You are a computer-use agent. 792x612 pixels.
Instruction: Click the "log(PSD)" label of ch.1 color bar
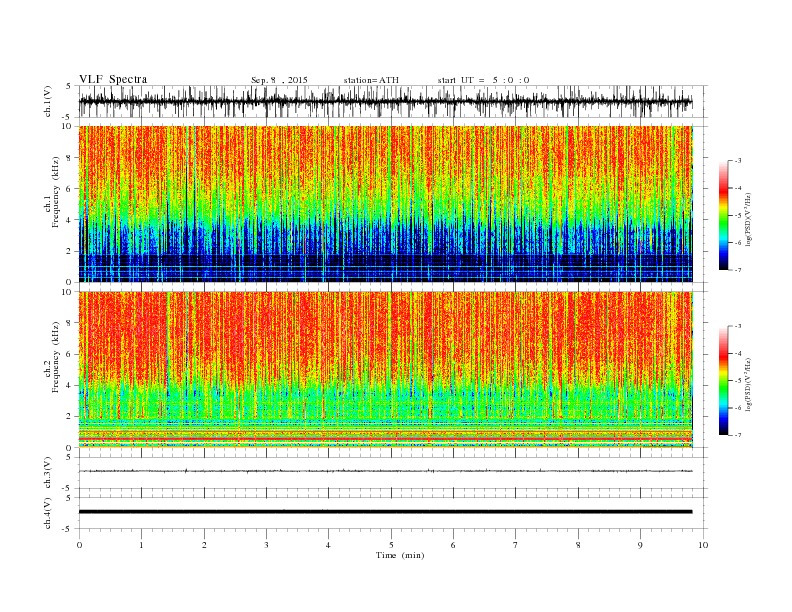pyautogui.click(x=749, y=218)
